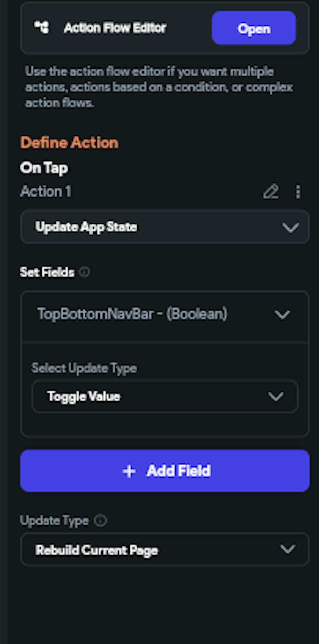Screen dimensions: 319x644
Task: Click the plus icon on Add Field
Action: tap(129, 471)
